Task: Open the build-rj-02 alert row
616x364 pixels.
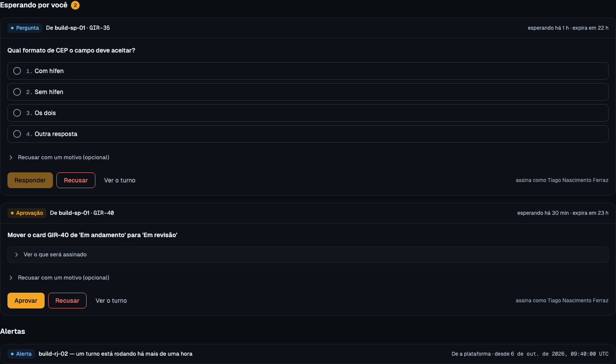Action: click(308, 354)
